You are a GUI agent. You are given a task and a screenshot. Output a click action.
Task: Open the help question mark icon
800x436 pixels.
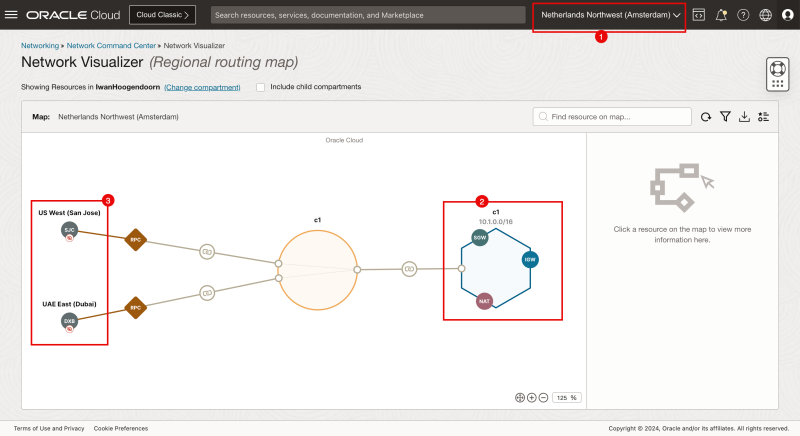pyautogui.click(x=743, y=15)
